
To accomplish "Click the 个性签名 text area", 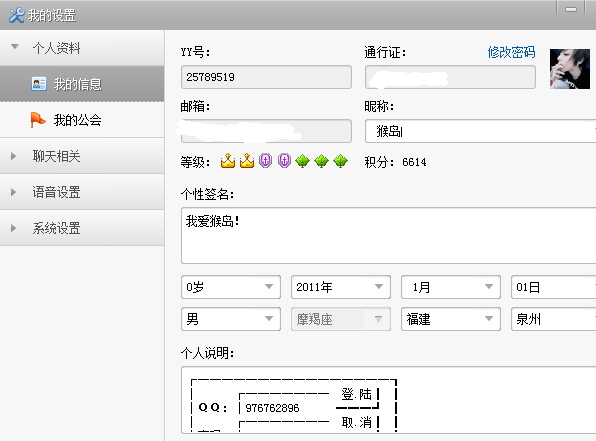I will coord(388,235).
